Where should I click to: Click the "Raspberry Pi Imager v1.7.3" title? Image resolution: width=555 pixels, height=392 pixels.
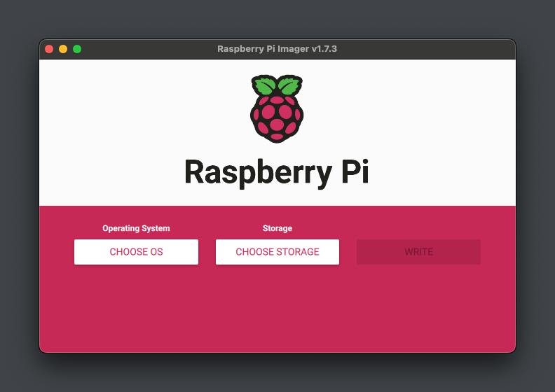pyautogui.click(x=277, y=49)
